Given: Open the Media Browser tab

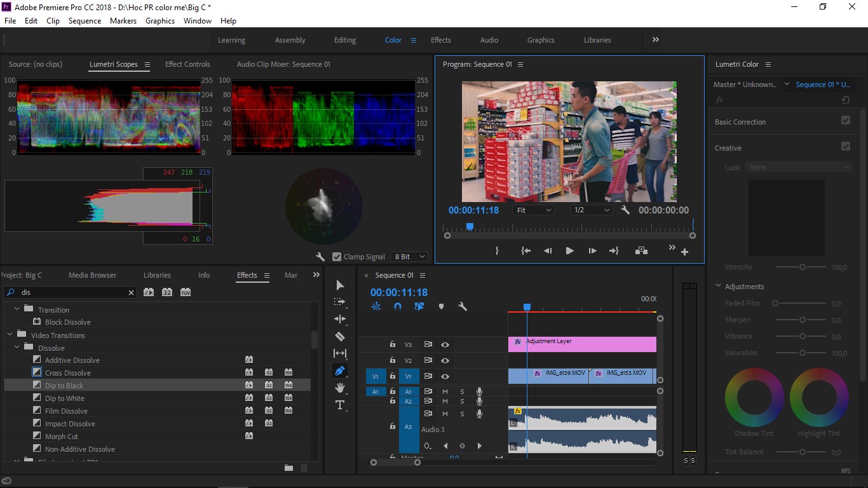Looking at the screenshot, I should click(93, 275).
